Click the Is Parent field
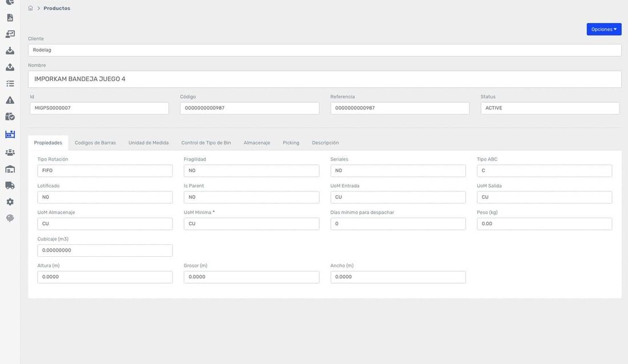628x364 pixels. coord(252,197)
